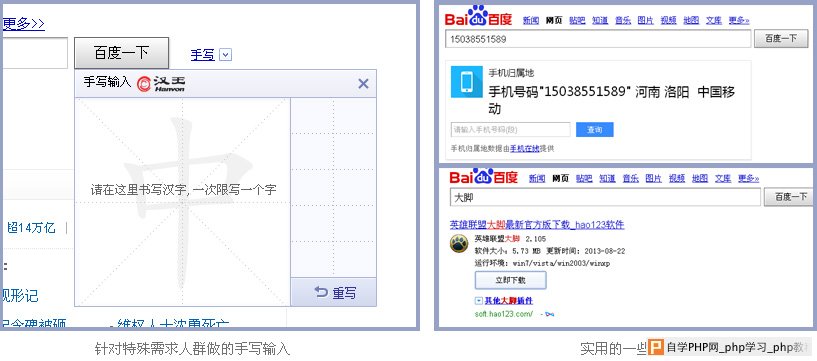Expand 更多» on the phone lookup page
Screen dimensions: 817x361
pyautogui.click(x=739, y=20)
